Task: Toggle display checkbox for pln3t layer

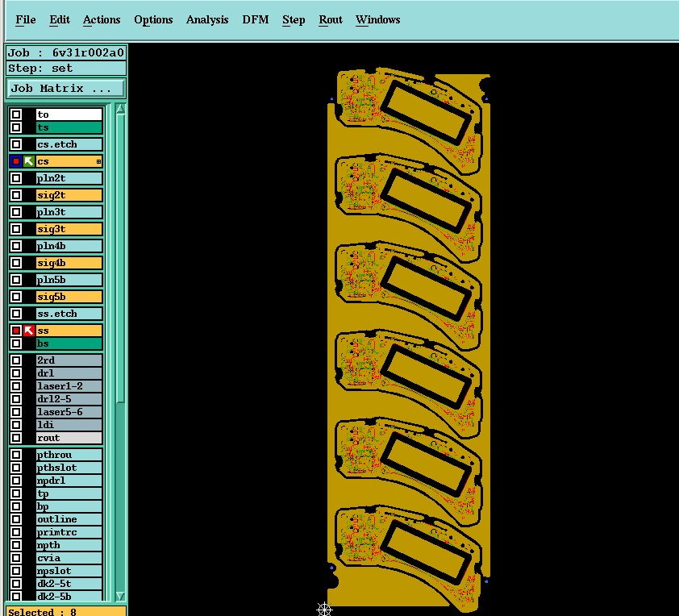Action: coord(16,212)
